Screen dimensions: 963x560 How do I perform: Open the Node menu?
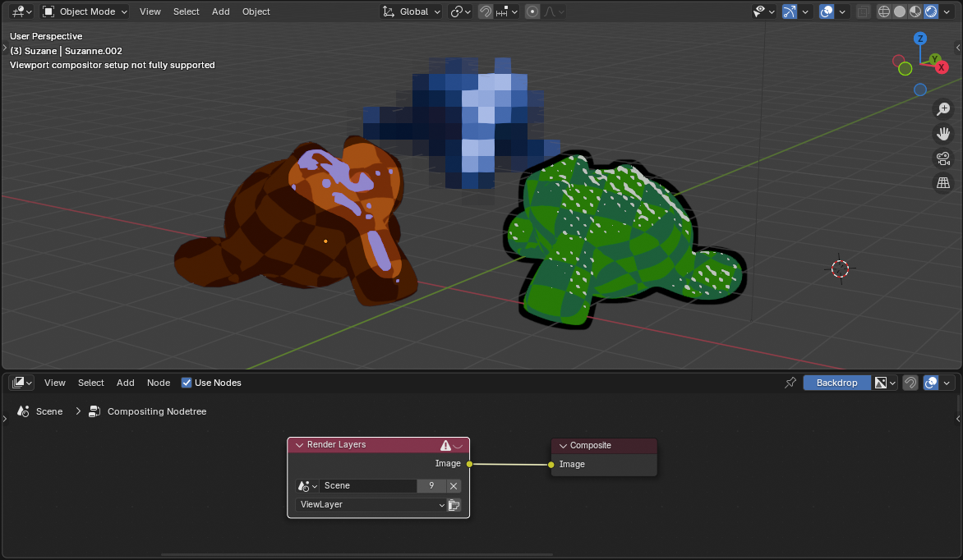159,383
